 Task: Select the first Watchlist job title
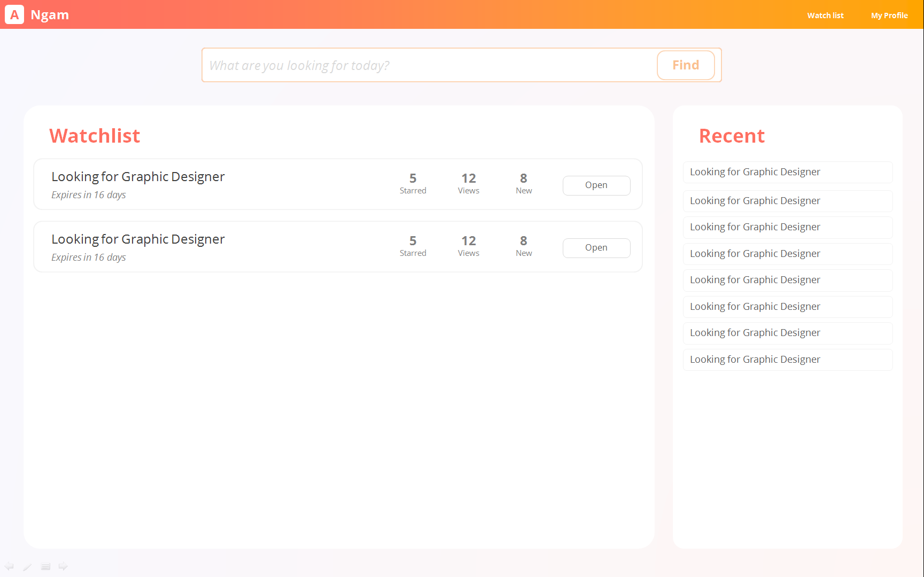[x=138, y=177]
